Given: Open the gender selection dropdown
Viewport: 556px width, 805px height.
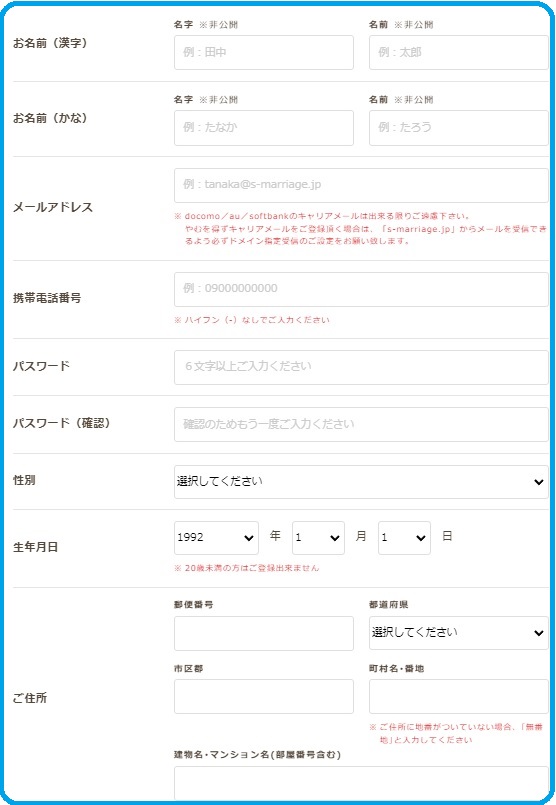Looking at the screenshot, I should [361, 482].
